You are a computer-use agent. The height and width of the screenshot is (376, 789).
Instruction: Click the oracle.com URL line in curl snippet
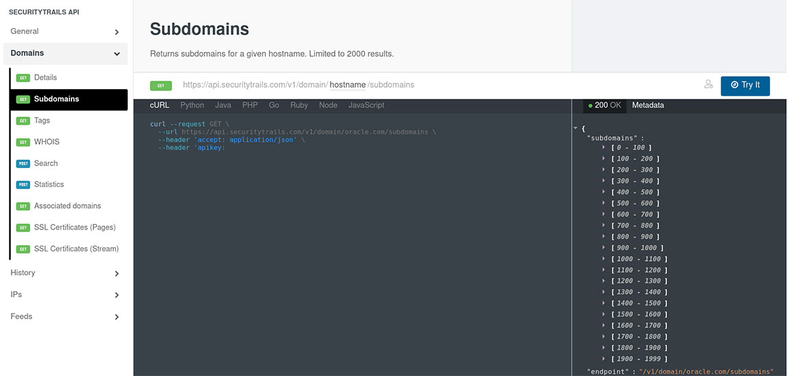coord(297,132)
